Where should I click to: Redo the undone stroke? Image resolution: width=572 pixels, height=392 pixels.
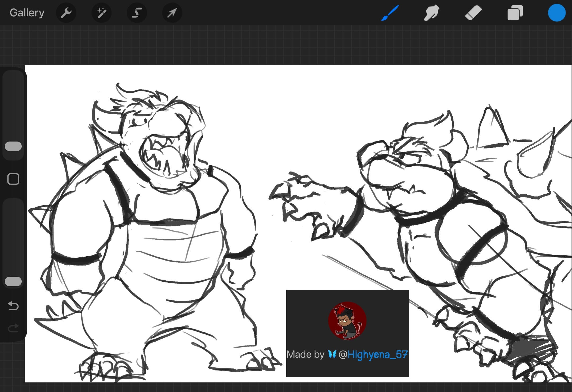[x=13, y=328]
